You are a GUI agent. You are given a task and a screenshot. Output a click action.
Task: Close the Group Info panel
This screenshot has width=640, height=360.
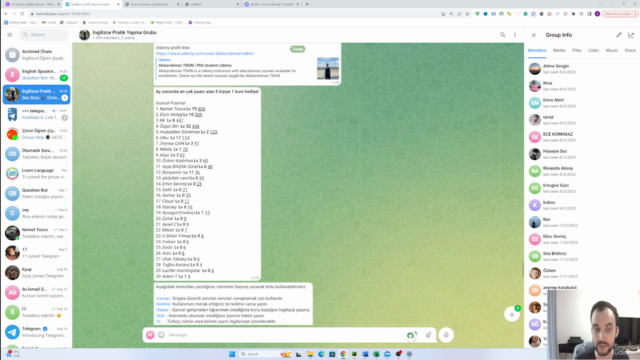pos(533,35)
